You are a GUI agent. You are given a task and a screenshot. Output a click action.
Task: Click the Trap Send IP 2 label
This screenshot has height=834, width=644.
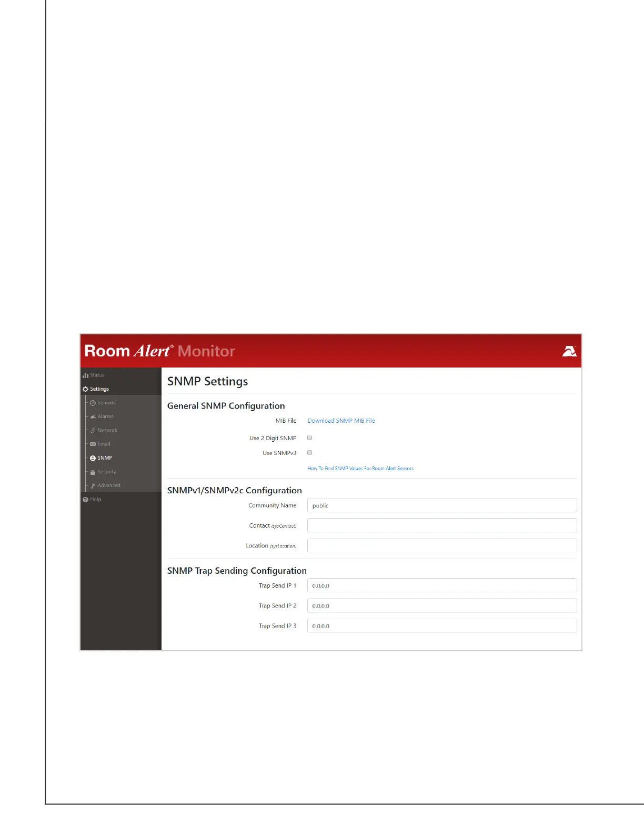(x=277, y=606)
